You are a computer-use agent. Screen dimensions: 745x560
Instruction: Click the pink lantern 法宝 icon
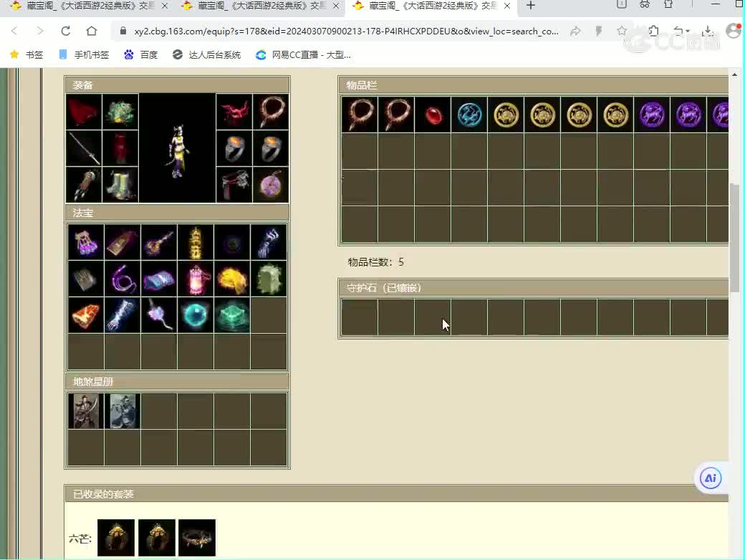click(x=196, y=279)
